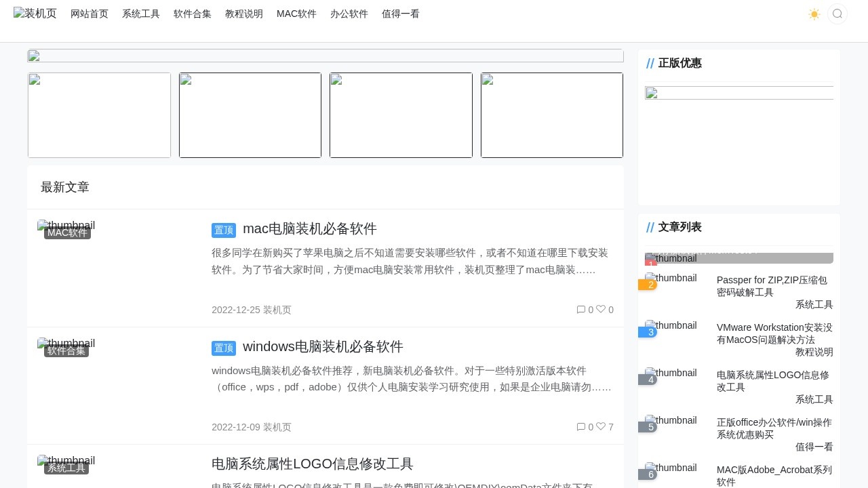Click heart icon on mac电脑装机必备软件 post
Viewport: 868px width, 488px height.
click(x=601, y=310)
